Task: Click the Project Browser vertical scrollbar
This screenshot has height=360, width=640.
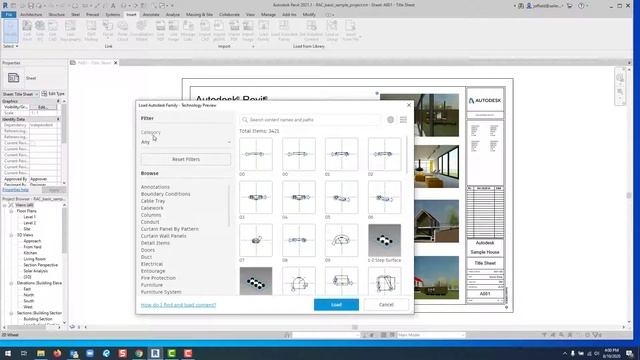Action: [64, 231]
